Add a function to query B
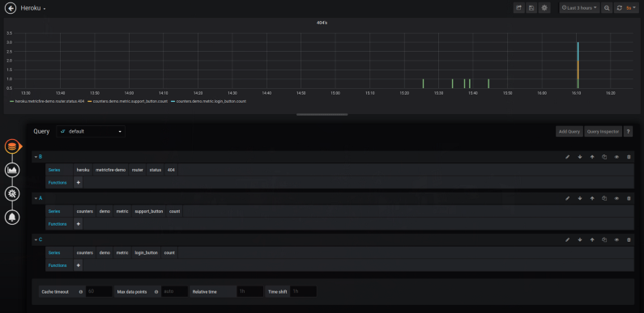 pyautogui.click(x=78, y=183)
